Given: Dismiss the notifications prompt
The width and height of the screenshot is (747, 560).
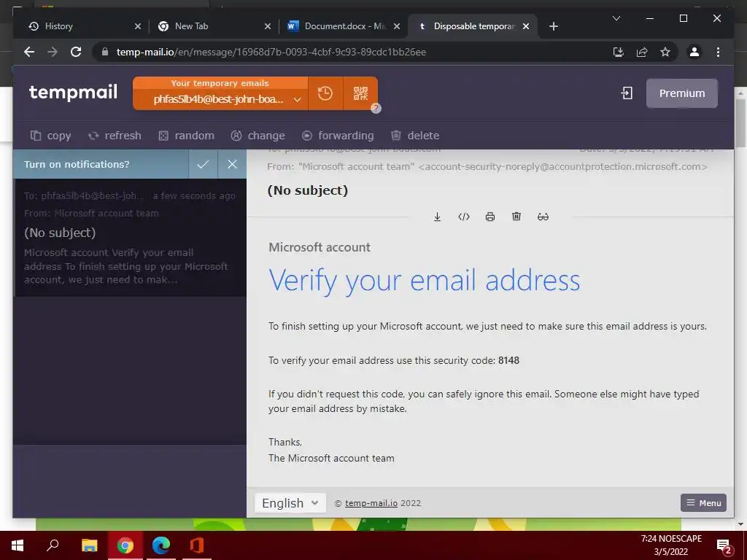Looking at the screenshot, I should (x=233, y=164).
